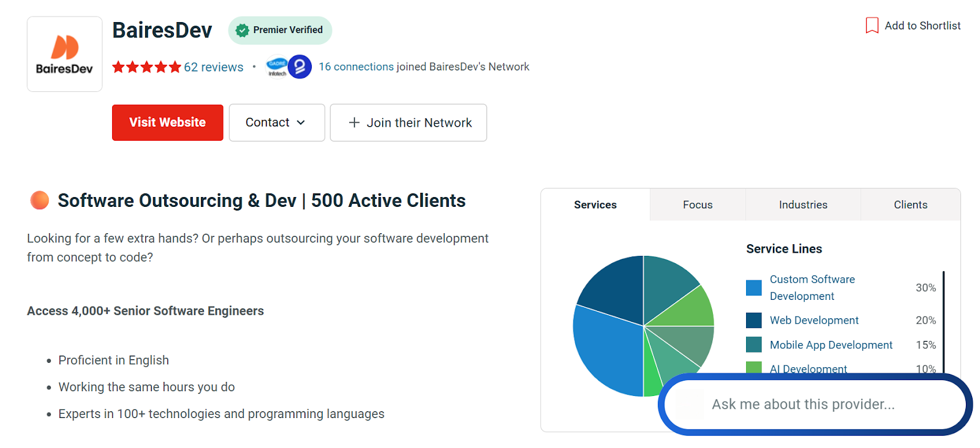This screenshot has width=980, height=448.
Task: Click the Working the same hours bullet
Action: [x=146, y=387]
